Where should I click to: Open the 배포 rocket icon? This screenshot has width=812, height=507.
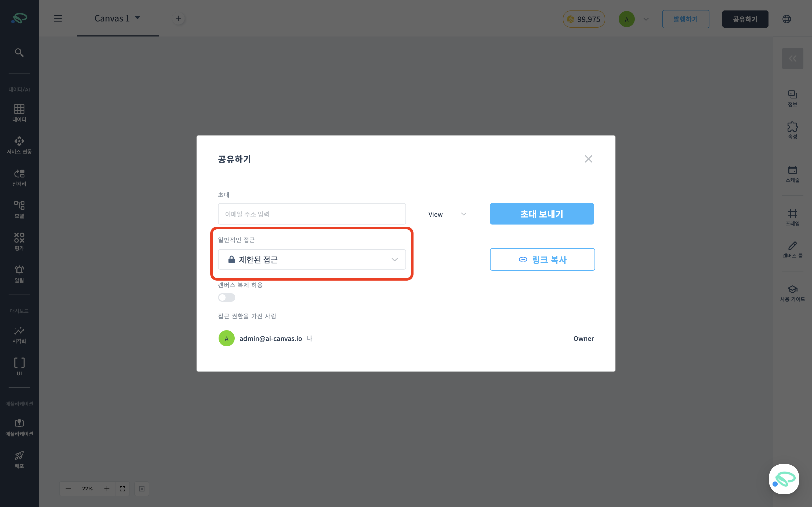point(19,459)
